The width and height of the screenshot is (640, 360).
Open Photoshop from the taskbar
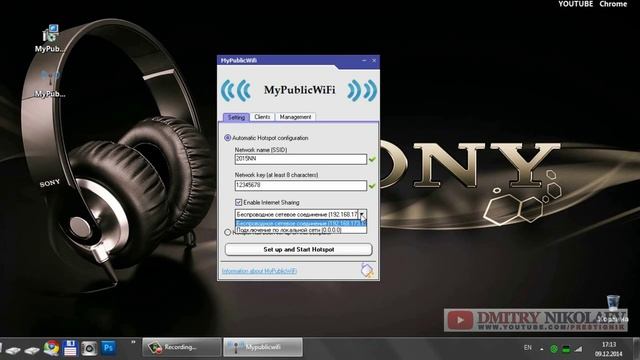tap(108, 348)
